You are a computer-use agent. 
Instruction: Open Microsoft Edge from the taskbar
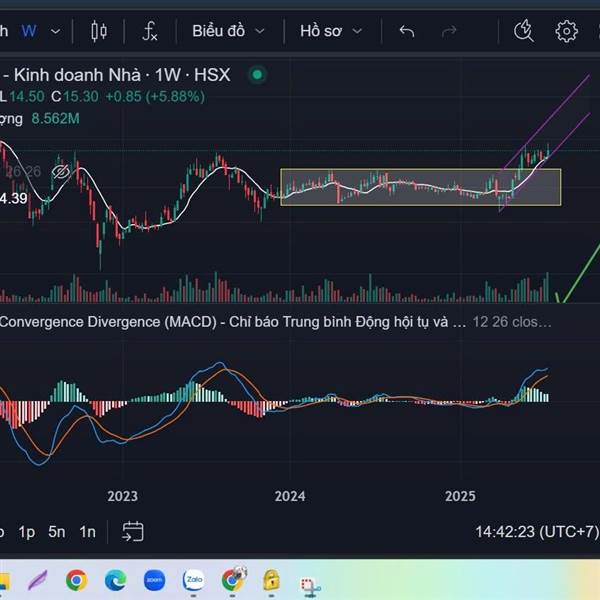(116, 580)
